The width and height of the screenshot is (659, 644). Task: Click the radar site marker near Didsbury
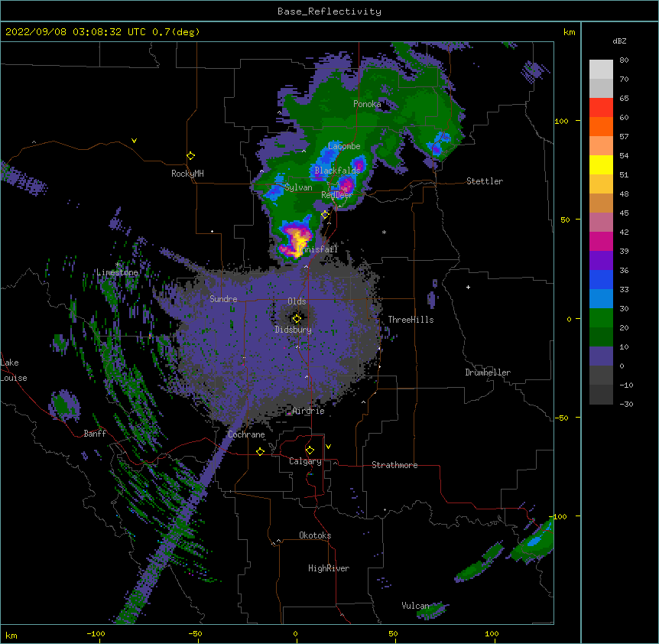point(297,318)
